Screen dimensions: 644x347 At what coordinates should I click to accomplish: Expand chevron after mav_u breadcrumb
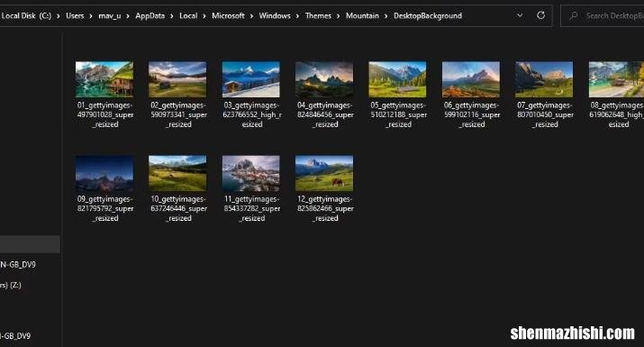pos(128,16)
